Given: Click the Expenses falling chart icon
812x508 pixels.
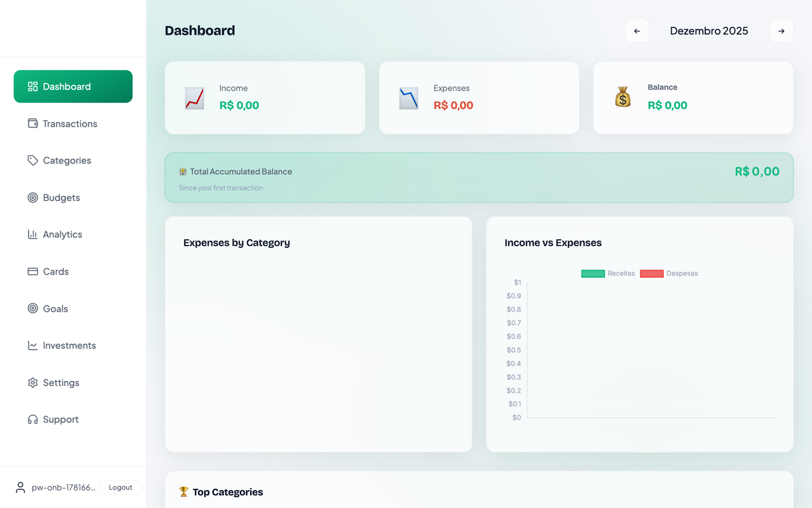Looking at the screenshot, I should coord(408,98).
